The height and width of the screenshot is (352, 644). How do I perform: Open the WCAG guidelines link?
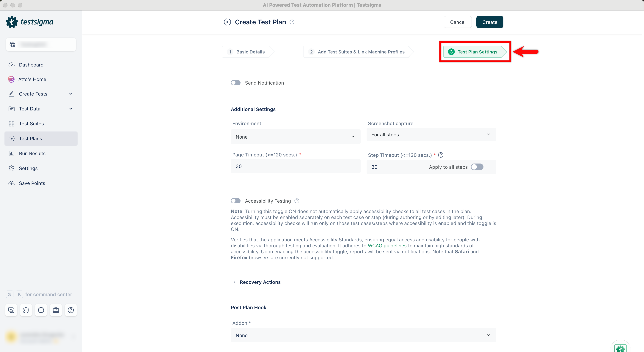pos(387,246)
